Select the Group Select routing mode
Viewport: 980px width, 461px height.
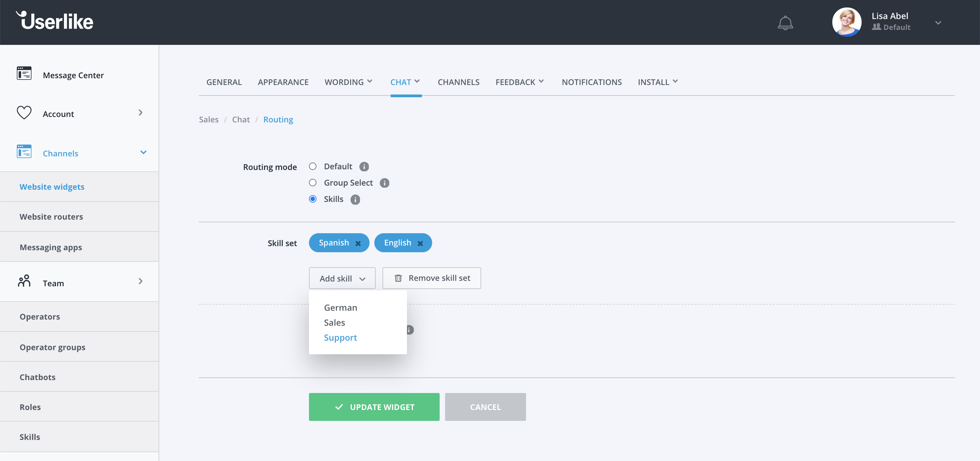coord(313,183)
